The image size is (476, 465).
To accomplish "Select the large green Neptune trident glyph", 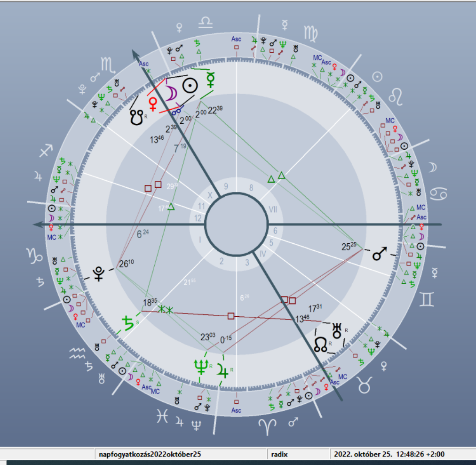I will pos(200,366).
